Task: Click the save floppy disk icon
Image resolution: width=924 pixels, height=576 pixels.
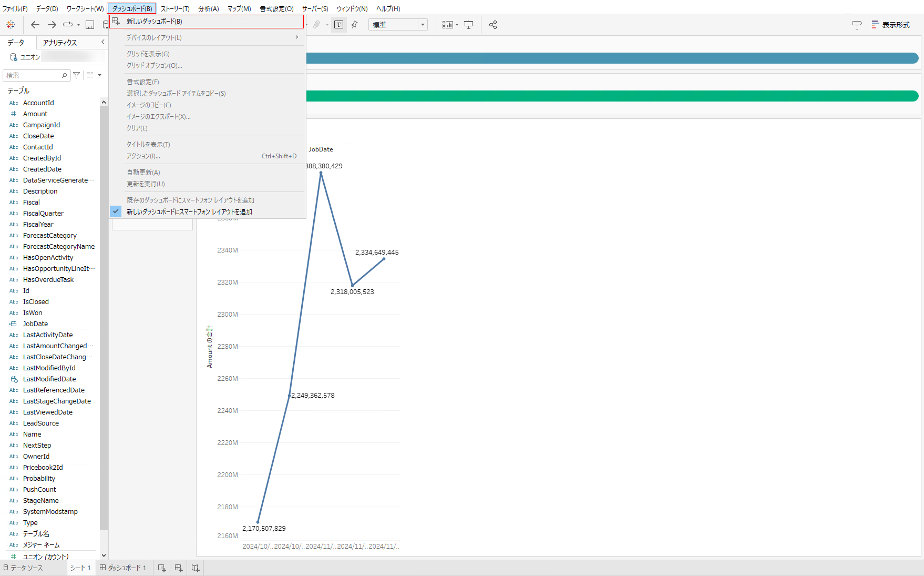Action: click(90, 25)
